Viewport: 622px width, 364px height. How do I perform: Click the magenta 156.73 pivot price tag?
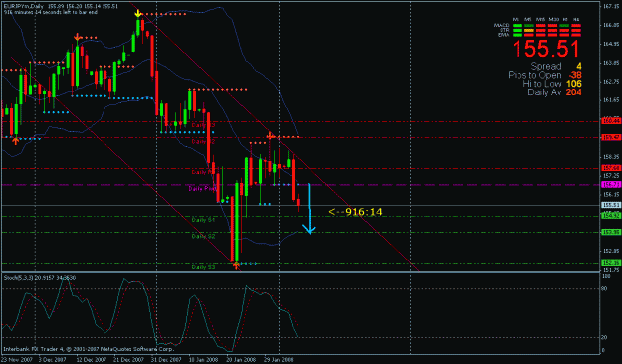(611, 185)
